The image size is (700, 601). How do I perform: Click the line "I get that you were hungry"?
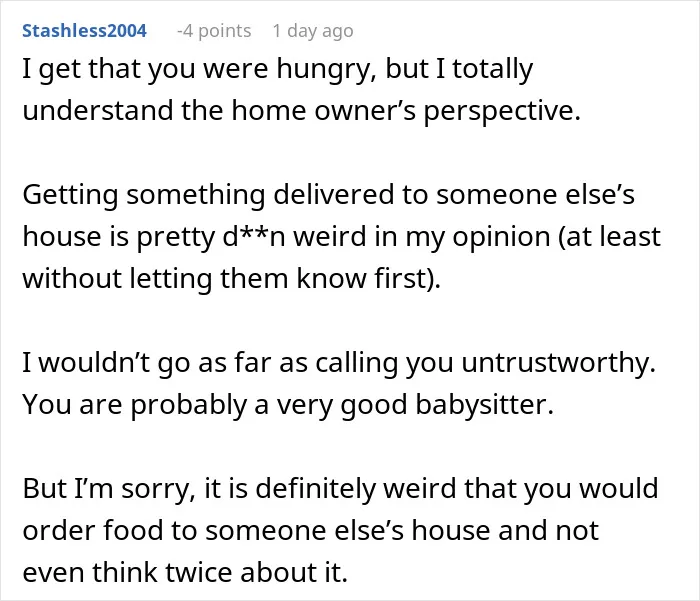(x=278, y=69)
